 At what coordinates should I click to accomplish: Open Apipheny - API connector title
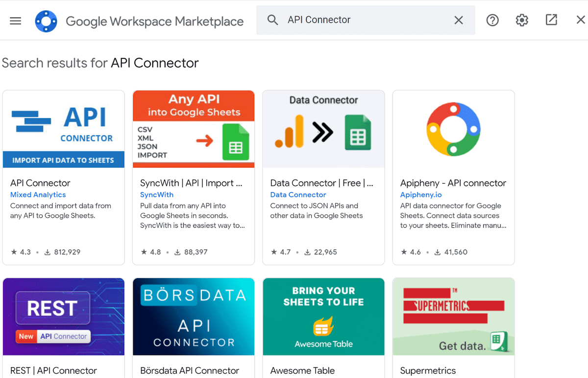click(453, 183)
